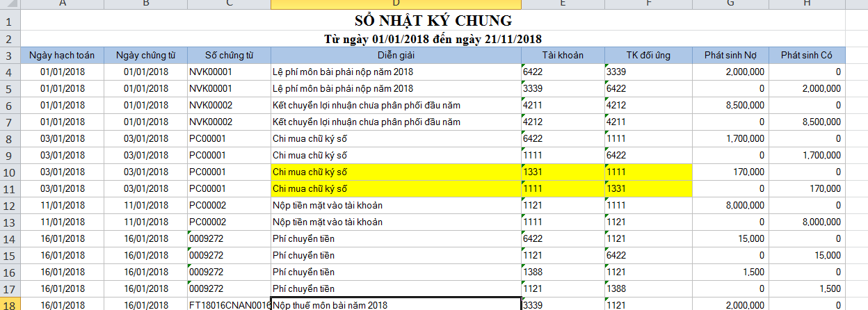Select voucher cell FT18016CNAN0016
The width and height of the screenshot is (868, 310).
(229, 304)
